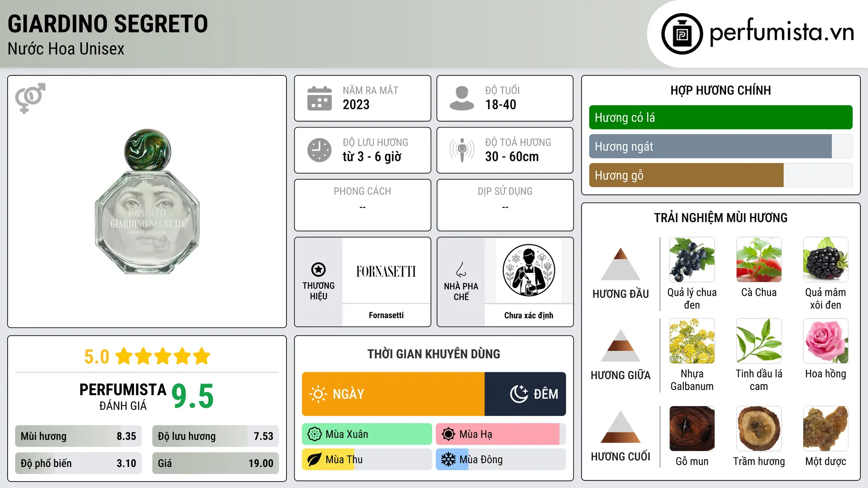This screenshot has height=488, width=868.
Task: Click the summer sun icon for Mùa Hạ
Action: (448, 434)
